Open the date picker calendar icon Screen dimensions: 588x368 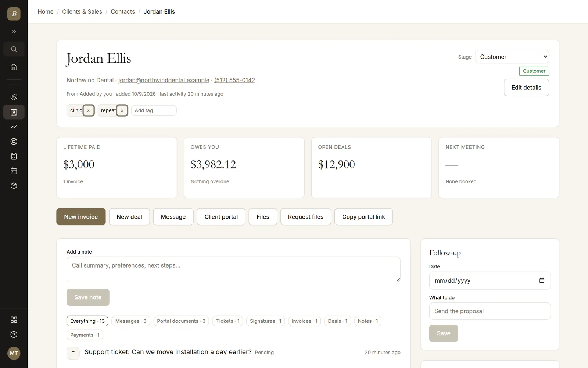click(x=542, y=280)
